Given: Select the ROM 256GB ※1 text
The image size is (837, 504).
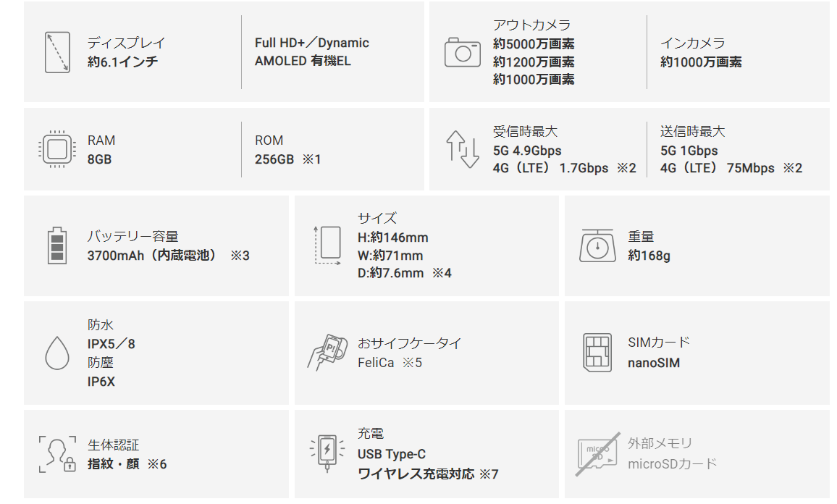Looking at the screenshot, I should coord(287,149).
